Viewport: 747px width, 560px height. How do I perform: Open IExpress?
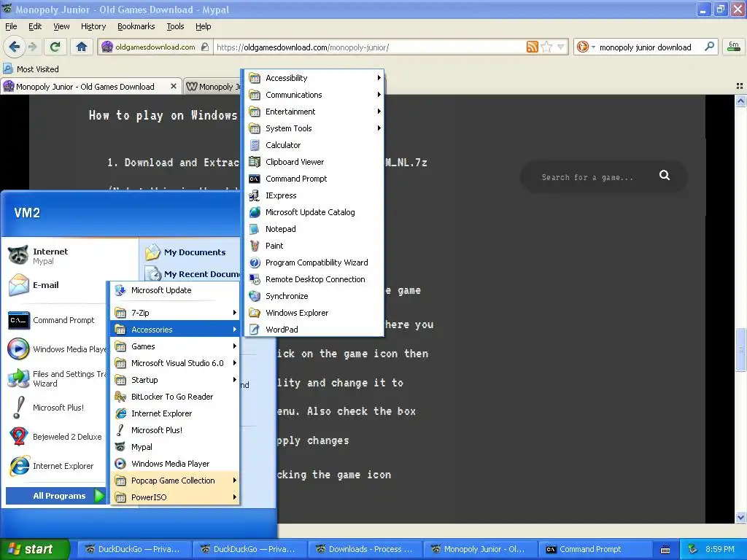314,195
